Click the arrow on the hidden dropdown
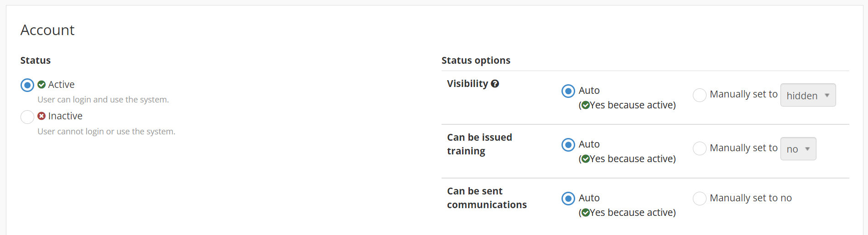Viewport: 868px width, 235px height. (x=827, y=96)
